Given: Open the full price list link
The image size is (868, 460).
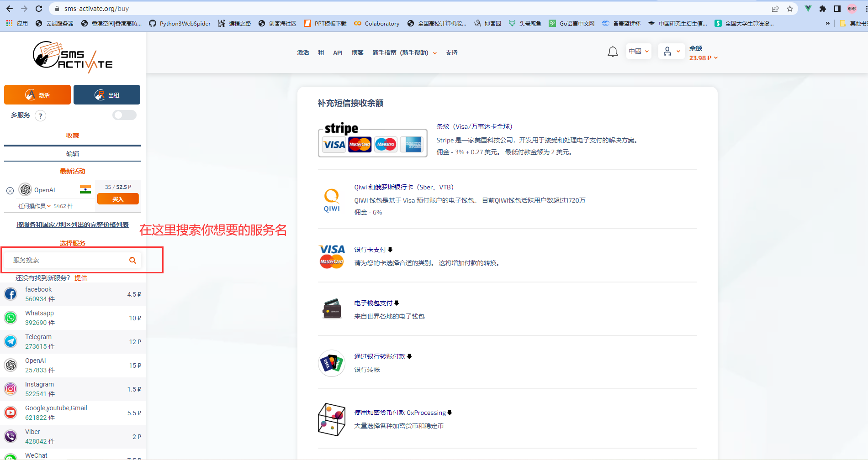Looking at the screenshot, I should [x=73, y=225].
